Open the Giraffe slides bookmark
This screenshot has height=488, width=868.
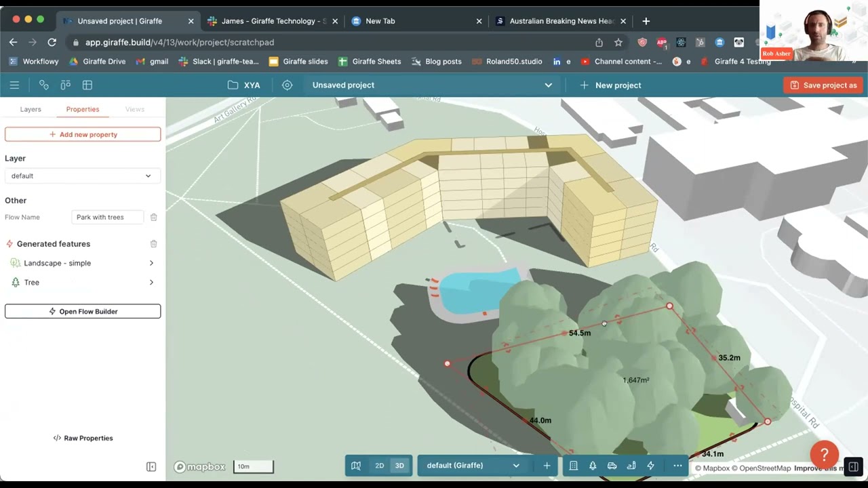[x=298, y=61]
